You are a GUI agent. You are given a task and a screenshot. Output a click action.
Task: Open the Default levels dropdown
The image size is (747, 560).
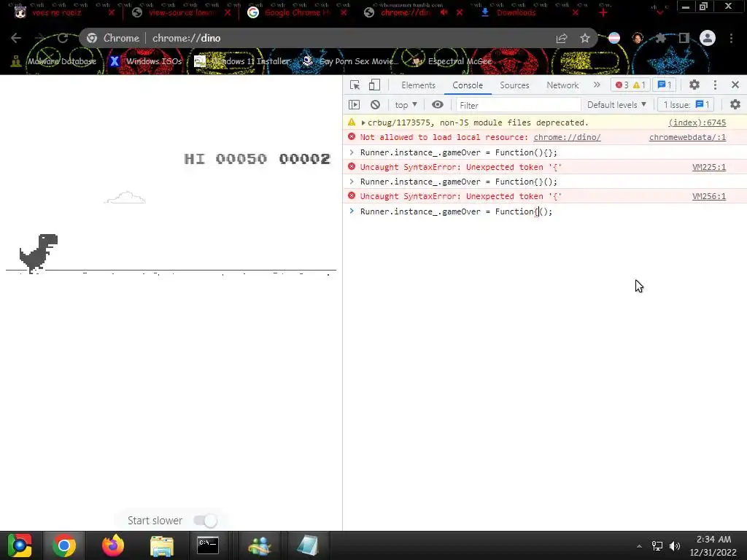(616, 105)
